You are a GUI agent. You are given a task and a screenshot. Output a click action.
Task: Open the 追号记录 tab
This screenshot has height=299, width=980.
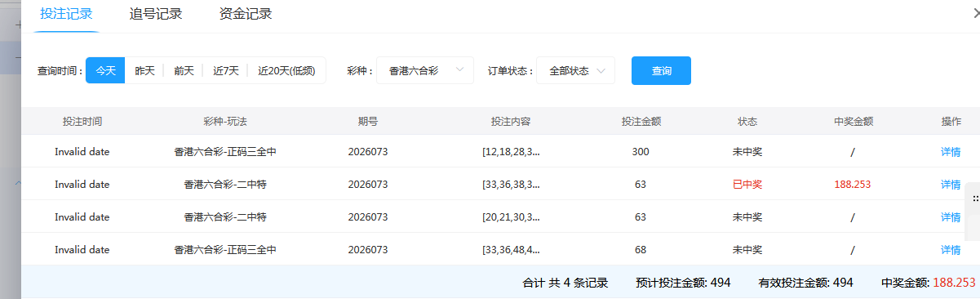point(156,14)
